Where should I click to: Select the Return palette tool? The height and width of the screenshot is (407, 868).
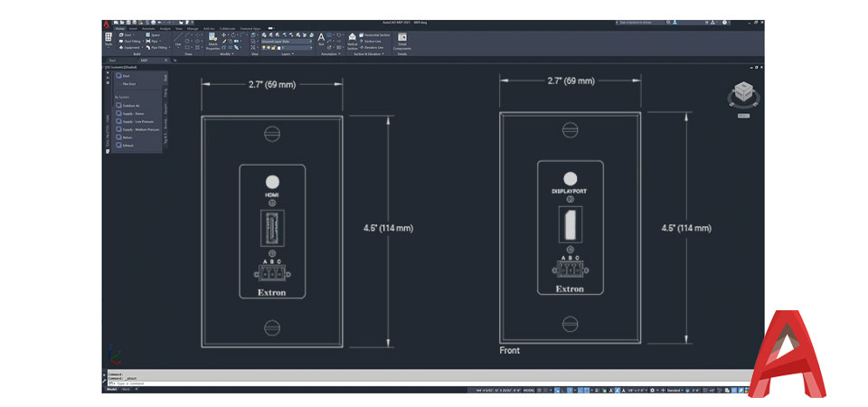tap(124, 137)
